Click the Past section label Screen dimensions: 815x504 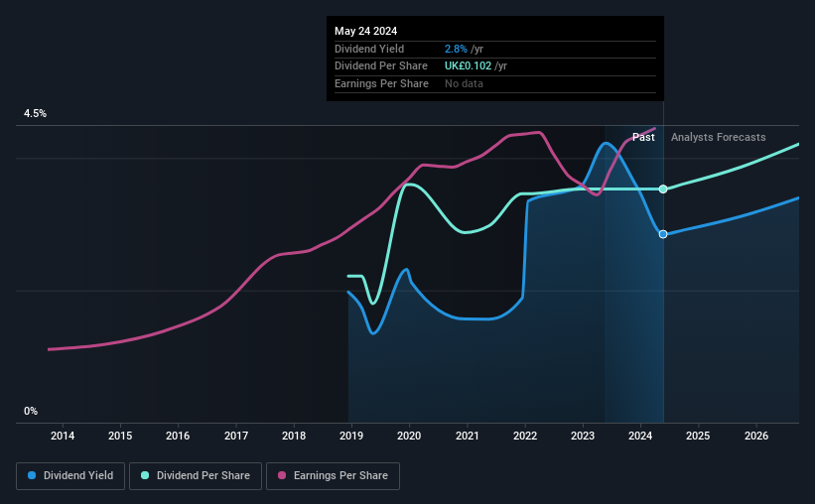[x=643, y=137]
